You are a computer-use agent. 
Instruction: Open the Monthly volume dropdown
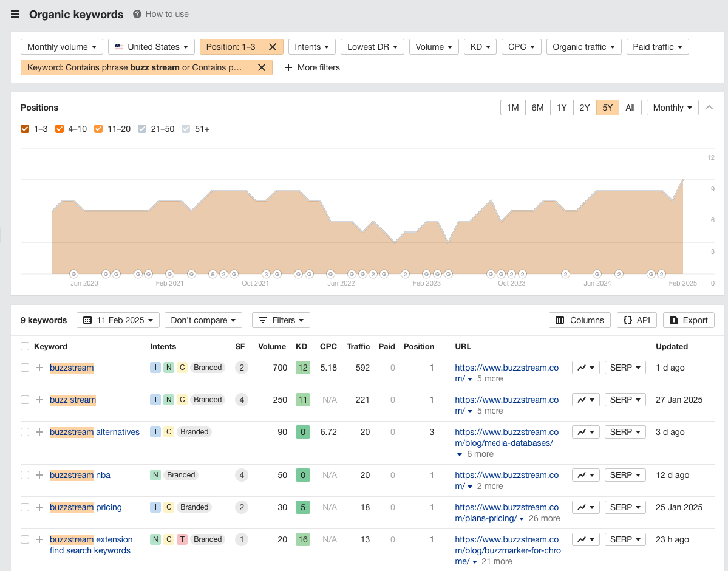61,47
